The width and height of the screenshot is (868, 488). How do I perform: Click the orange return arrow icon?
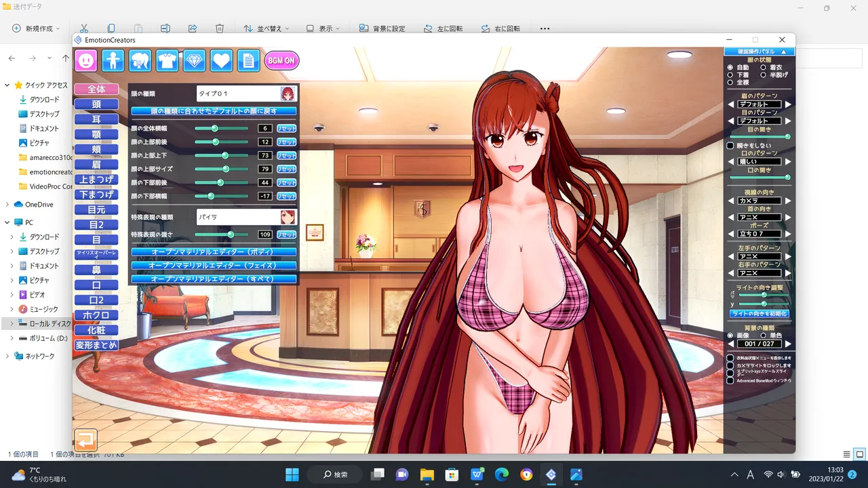point(86,441)
